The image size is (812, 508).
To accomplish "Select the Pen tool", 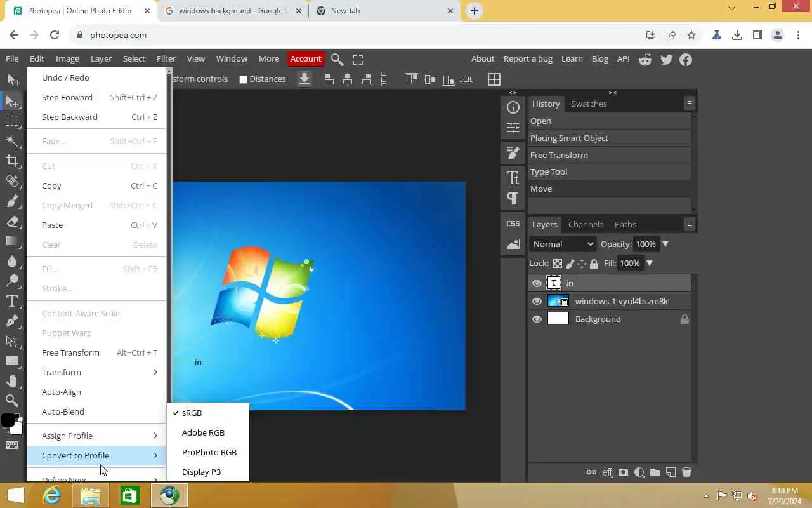I will (x=12, y=321).
